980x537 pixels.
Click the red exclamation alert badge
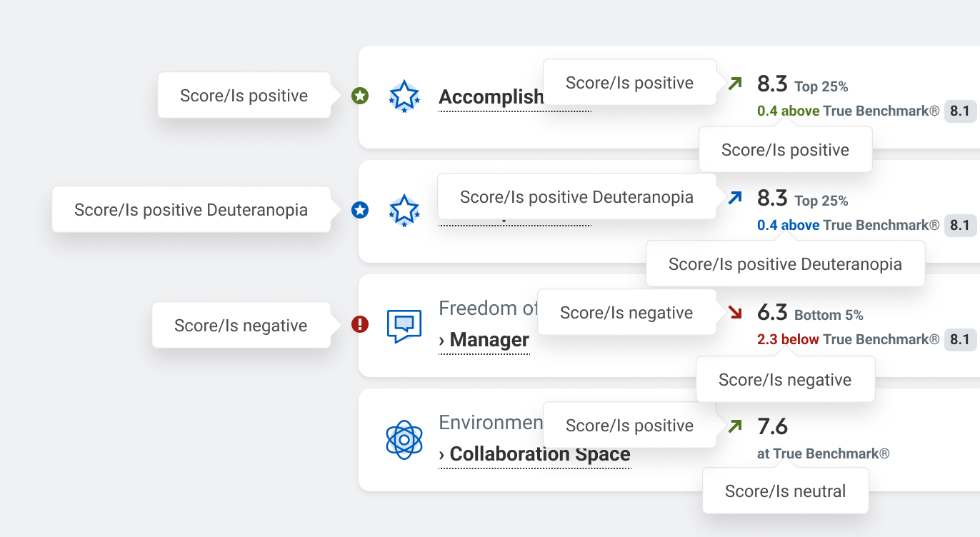point(360,325)
